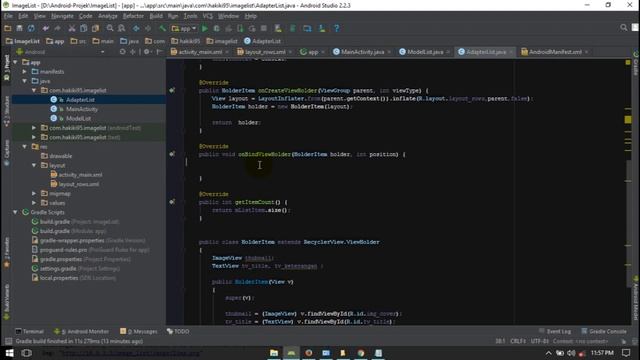Open the Refactor menu
640x360 pixels.
[x=133, y=16]
